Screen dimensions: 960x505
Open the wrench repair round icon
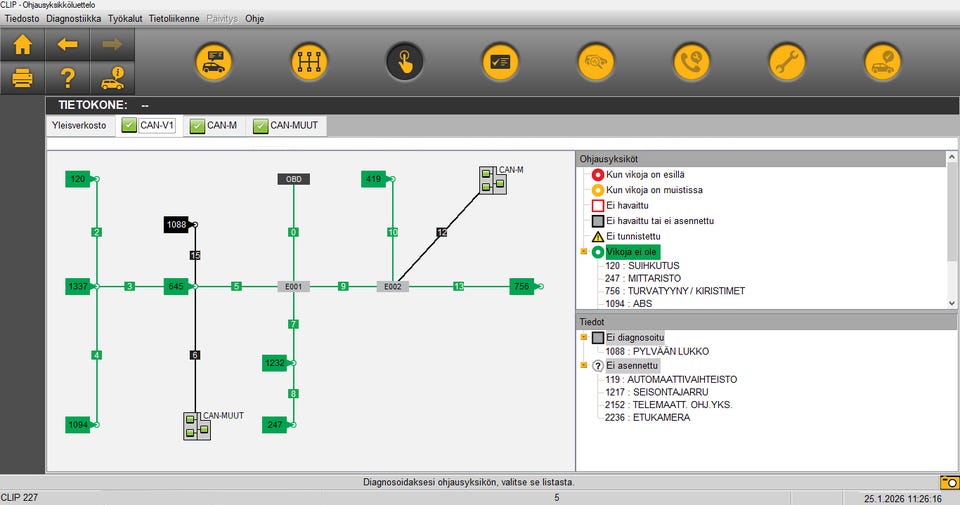click(x=787, y=62)
